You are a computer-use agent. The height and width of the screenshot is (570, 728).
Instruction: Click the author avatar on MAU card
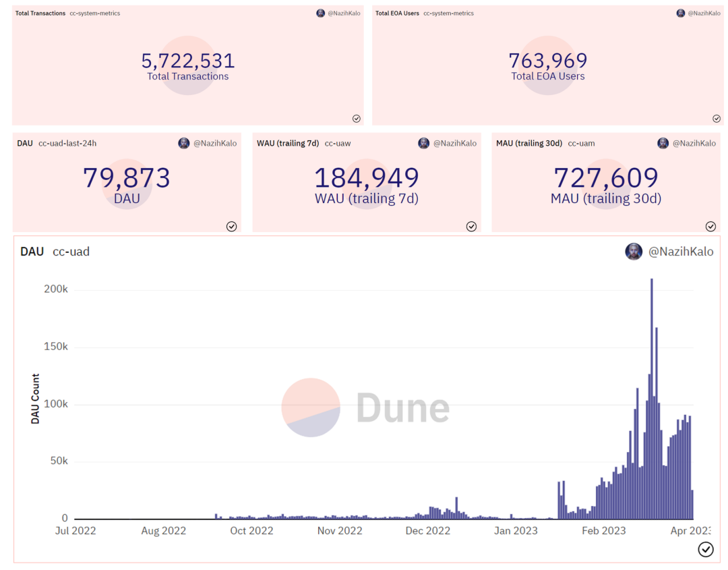pos(663,143)
